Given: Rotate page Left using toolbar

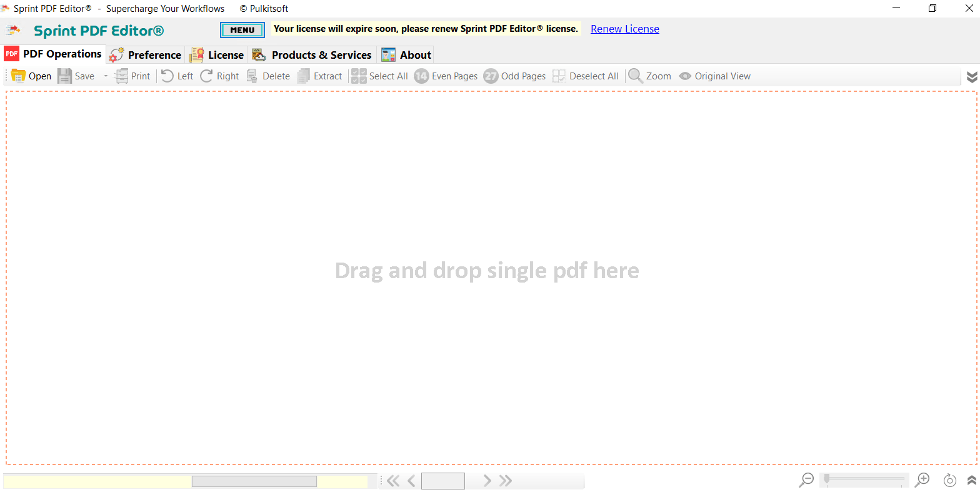Looking at the screenshot, I should tap(177, 76).
